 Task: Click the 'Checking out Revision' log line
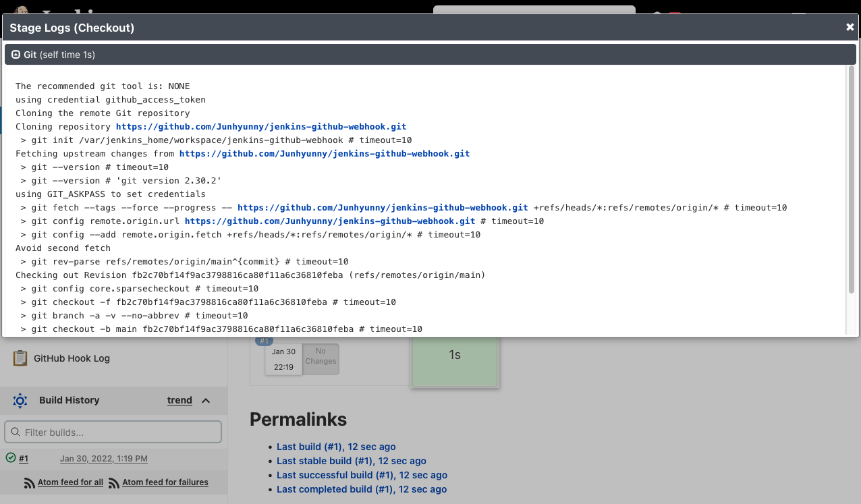point(250,275)
